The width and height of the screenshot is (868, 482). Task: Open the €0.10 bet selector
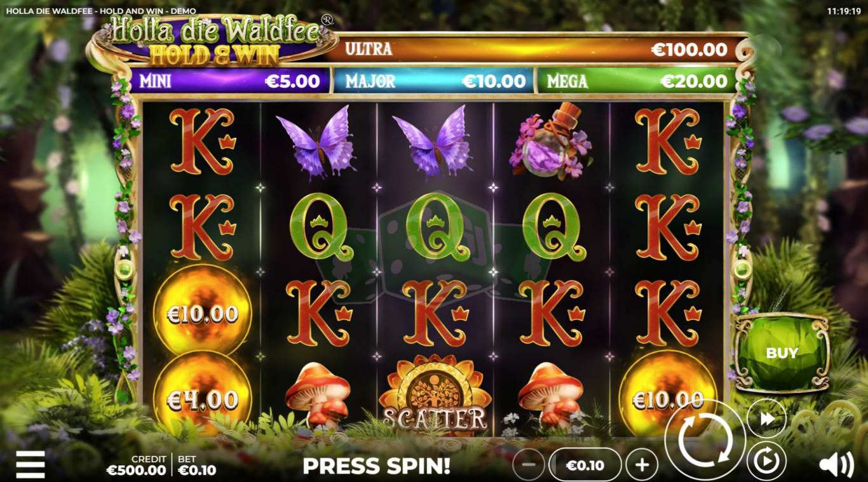[585, 465]
